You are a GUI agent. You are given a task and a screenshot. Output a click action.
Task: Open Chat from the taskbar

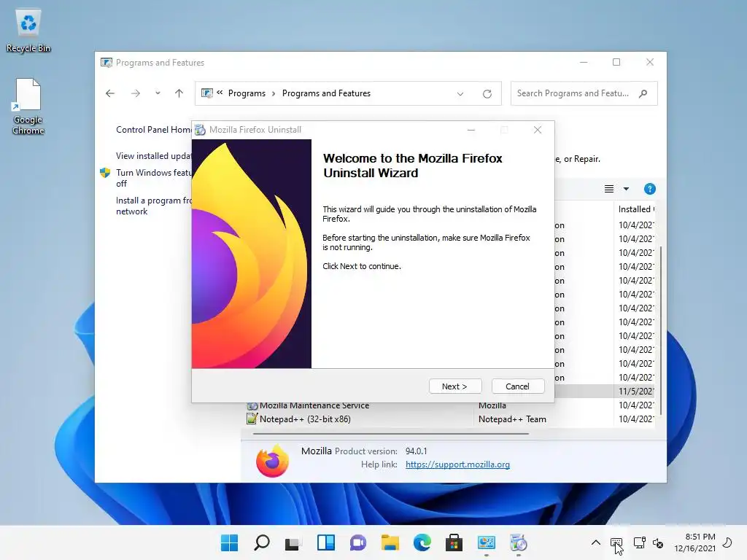(357, 542)
